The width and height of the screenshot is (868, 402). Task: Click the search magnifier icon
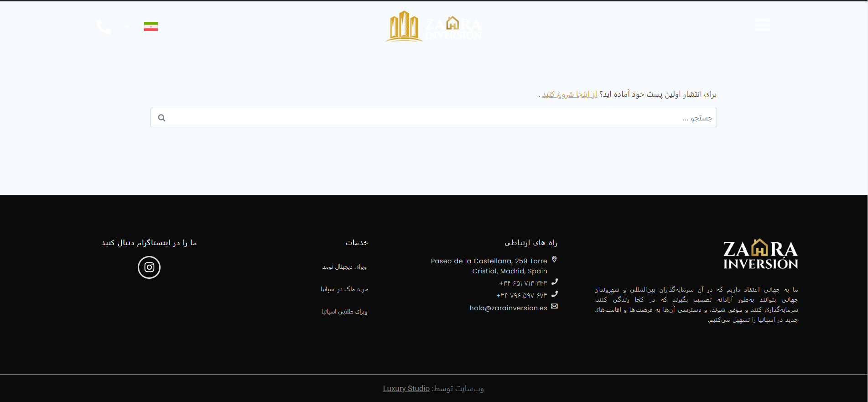coord(161,118)
